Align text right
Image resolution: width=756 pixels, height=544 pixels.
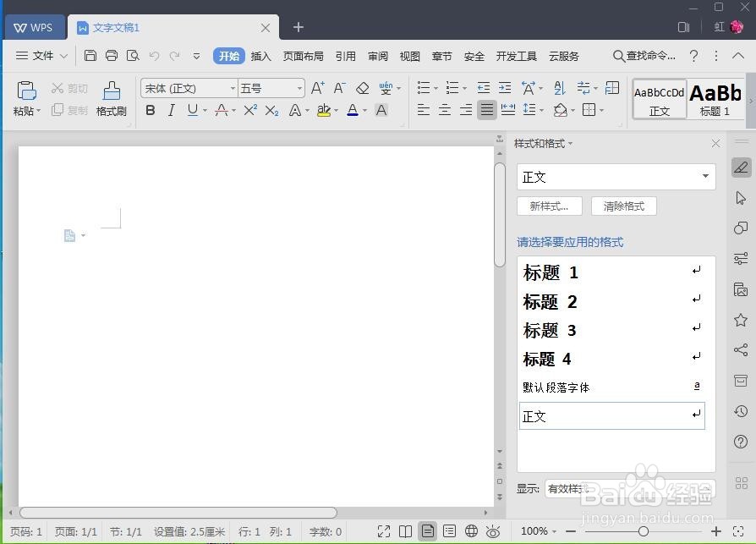pyautogui.click(x=466, y=110)
